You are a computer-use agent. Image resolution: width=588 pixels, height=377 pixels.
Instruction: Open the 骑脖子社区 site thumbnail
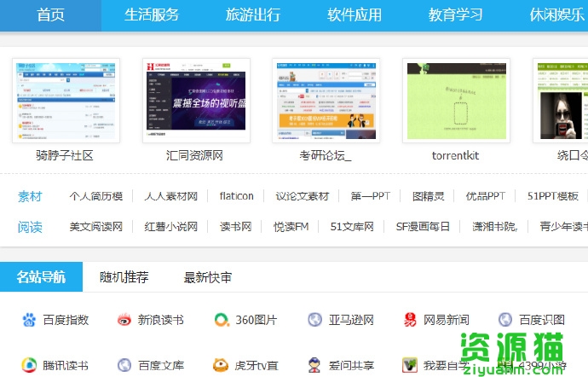[66, 101]
